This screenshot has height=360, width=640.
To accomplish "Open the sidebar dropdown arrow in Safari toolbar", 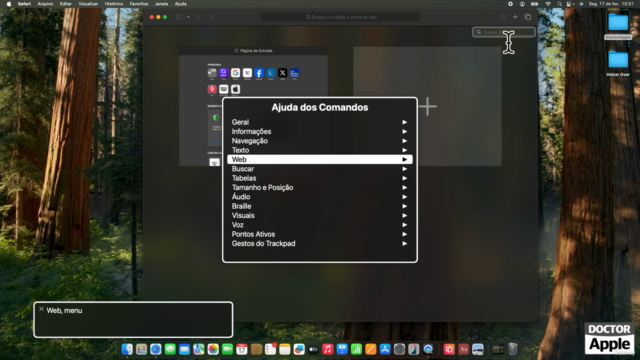I will tap(188, 17).
